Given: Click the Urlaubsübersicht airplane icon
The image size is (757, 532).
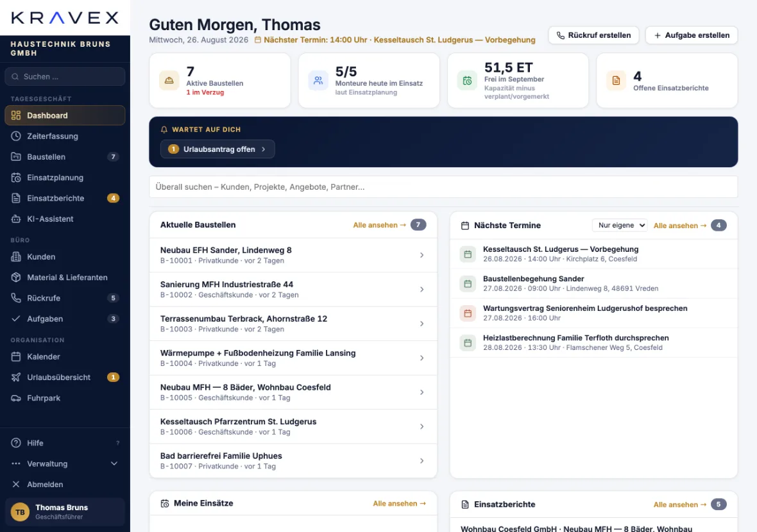Looking at the screenshot, I should click(16, 377).
